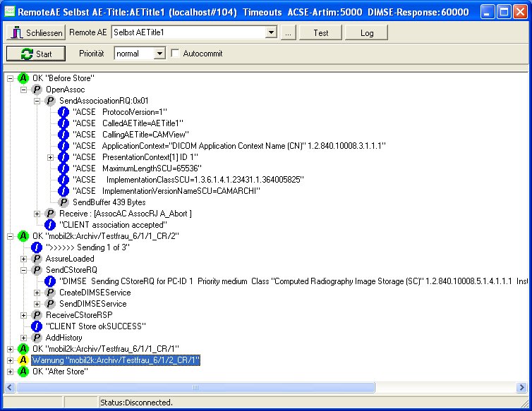Screen dimensions: 532x411
Task: Click P icon beside SendBuffer 439 Bytes
Action: [x=64, y=202]
